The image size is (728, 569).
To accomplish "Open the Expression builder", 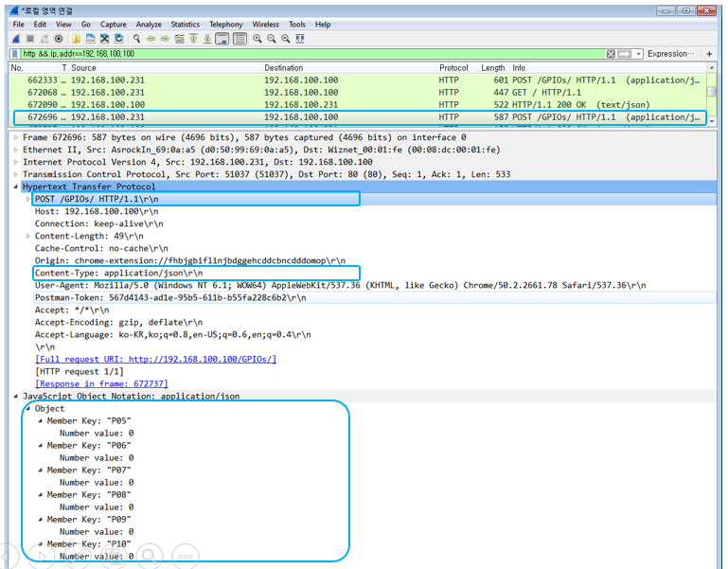I will [x=671, y=54].
